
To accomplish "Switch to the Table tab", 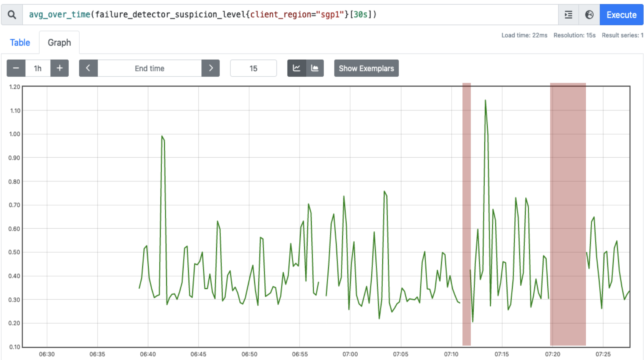I will tap(20, 43).
